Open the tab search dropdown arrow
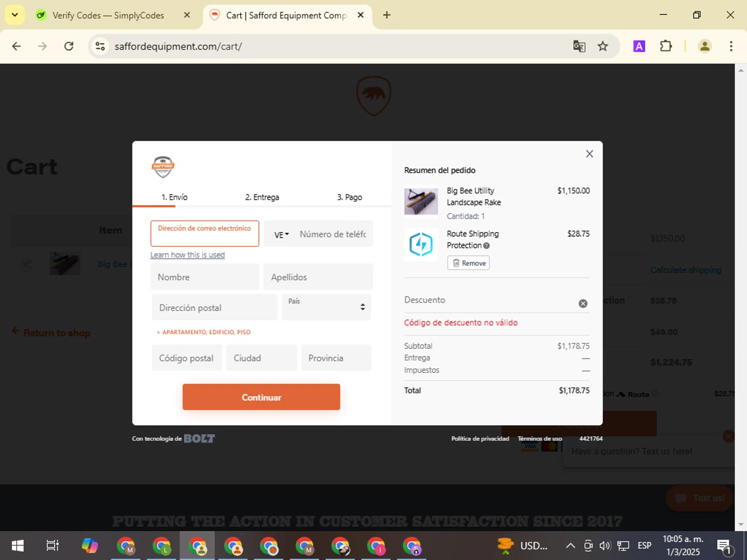This screenshot has height=560, width=747. pos(14,15)
